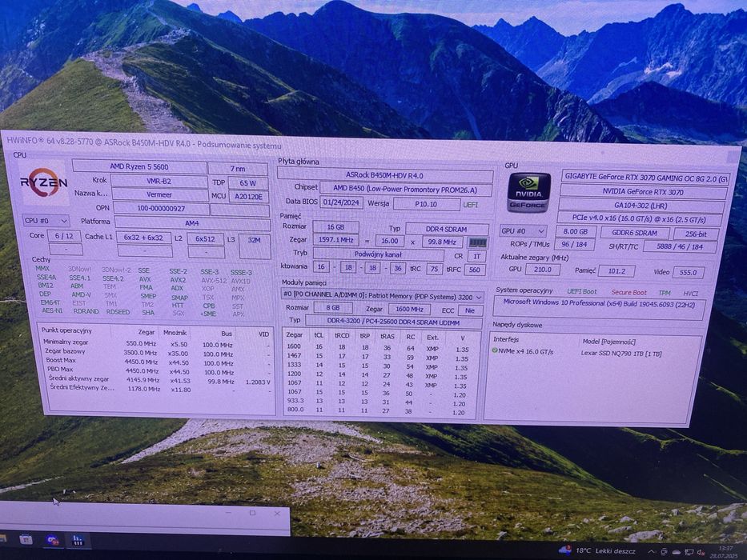This screenshot has width=747, height=560.
Task: Expand the Patriot Memory module dropdown
Action: click(x=382, y=296)
